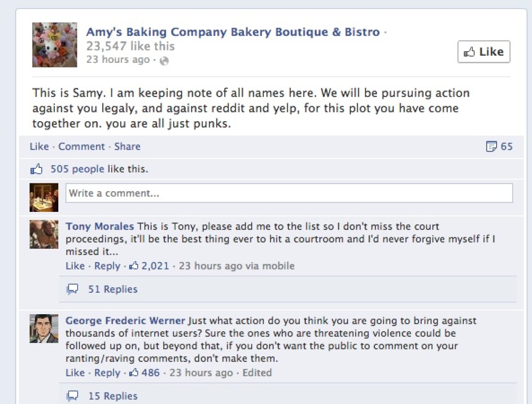The width and height of the screenshot is (532, 404).
Task: Share the post via Share link
Action: click(127, 146)
